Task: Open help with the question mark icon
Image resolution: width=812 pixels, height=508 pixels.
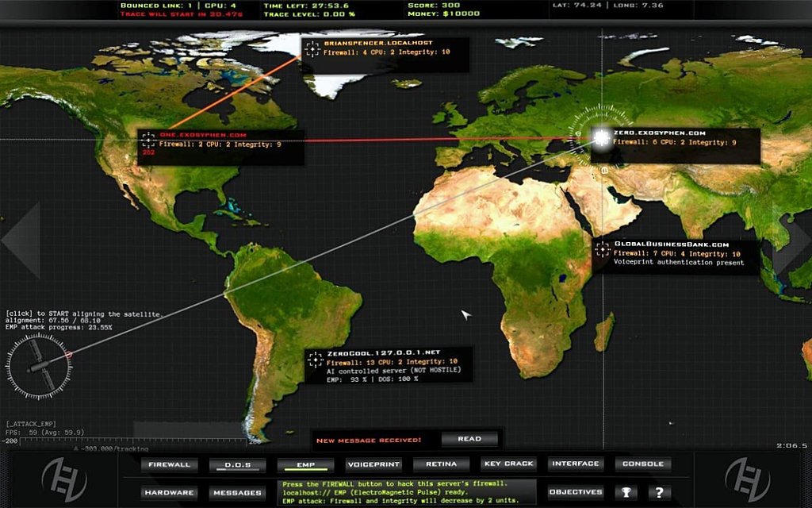Action: [659, 492]
